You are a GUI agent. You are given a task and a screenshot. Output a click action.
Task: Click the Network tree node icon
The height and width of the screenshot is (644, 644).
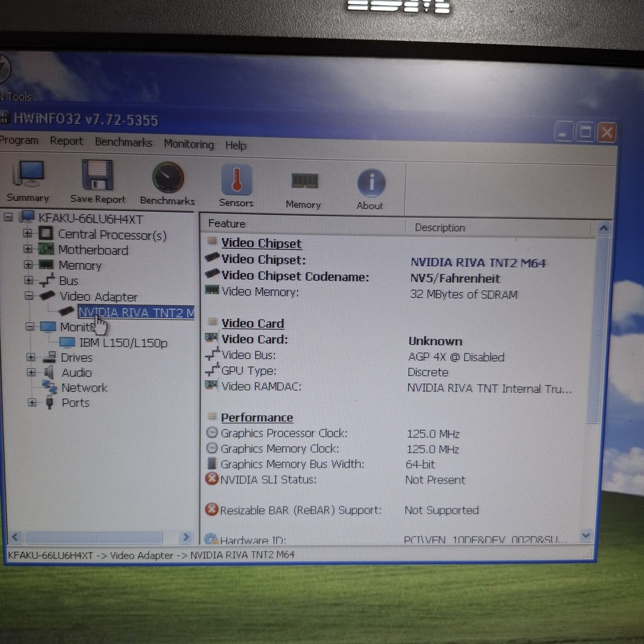pos(50,386)
